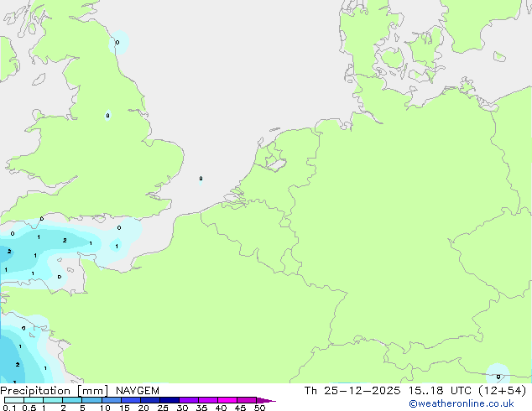Pick the legend swatch between 15 and 20
This screenshot has width=532, height=411.
pos(131,400)
